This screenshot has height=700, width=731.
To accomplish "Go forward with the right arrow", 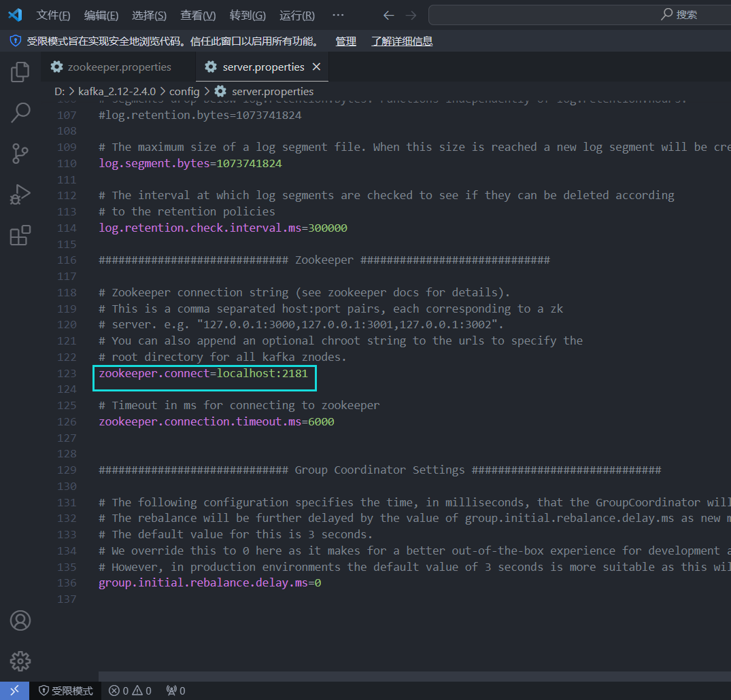I will point(411,16).
